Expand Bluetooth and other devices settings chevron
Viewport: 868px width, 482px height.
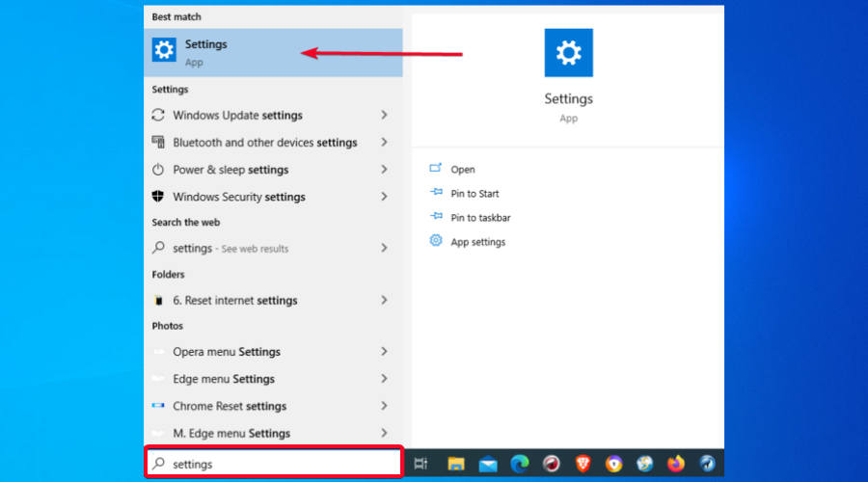(384, 143)
